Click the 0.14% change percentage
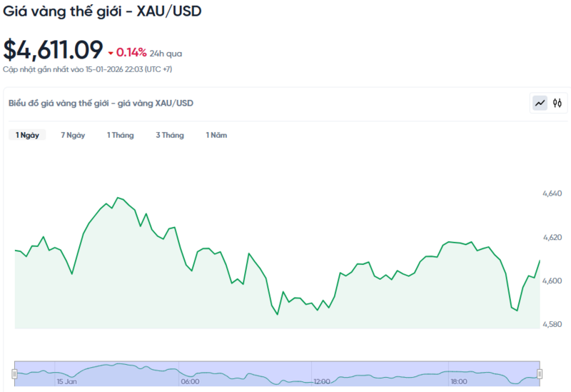Screen dimensions: 571x392 pyautogui.click(x=131, y=52)
